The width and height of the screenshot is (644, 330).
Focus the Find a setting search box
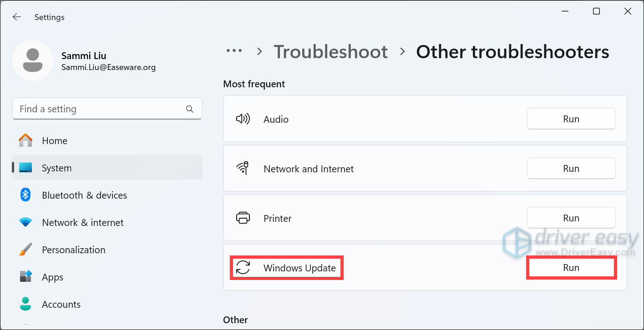100,109
